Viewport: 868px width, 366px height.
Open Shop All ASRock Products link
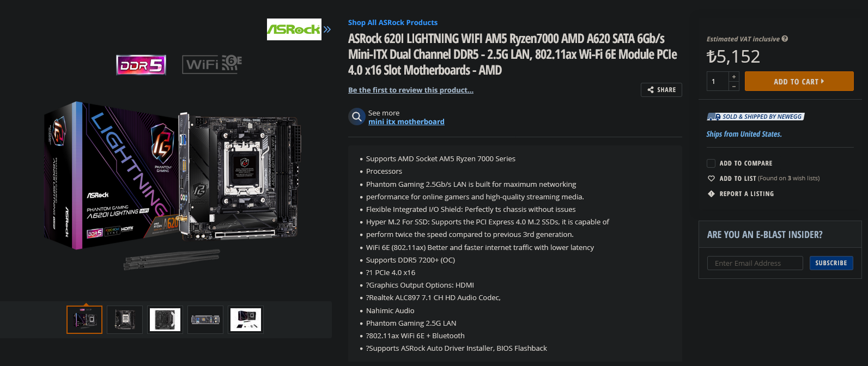tap(393, 22)
